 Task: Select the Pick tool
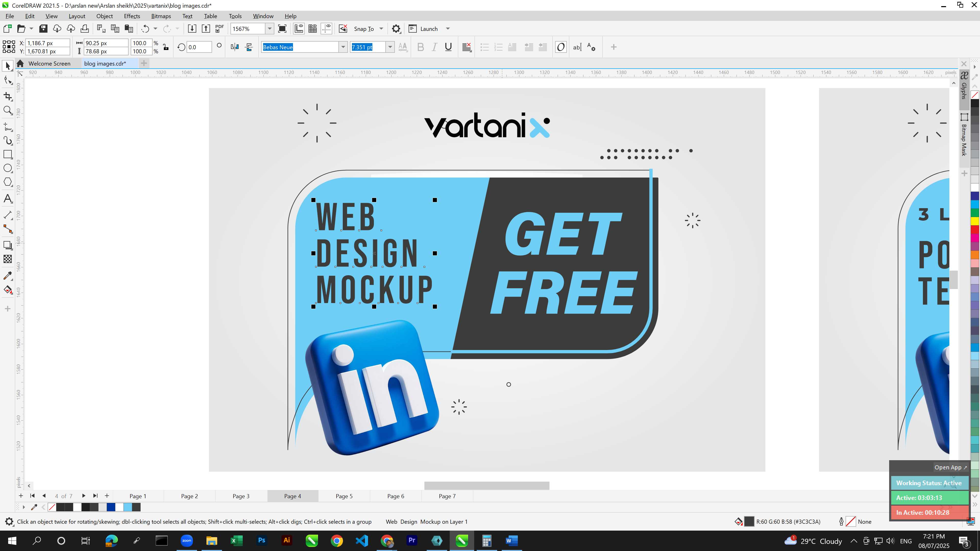8,66
